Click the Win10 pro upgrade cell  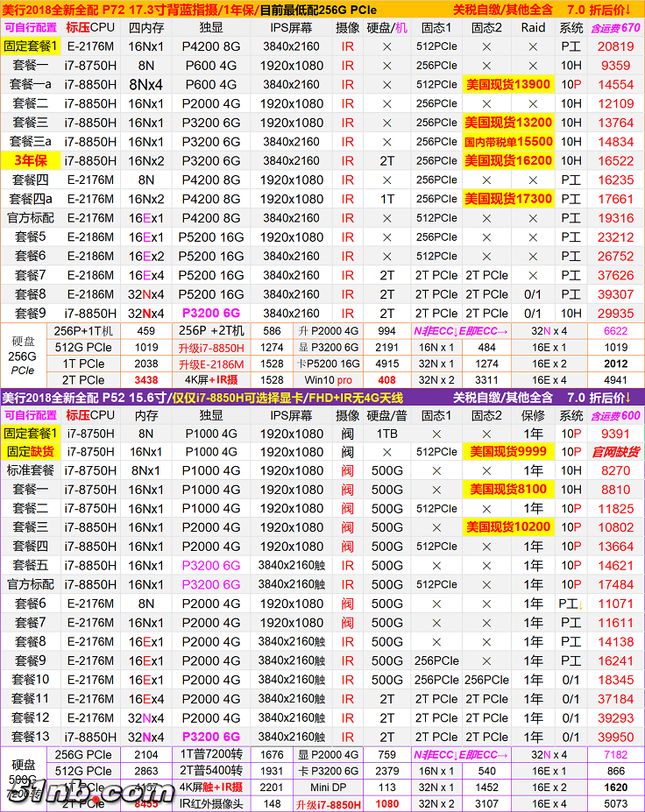[x=328, y=380]
